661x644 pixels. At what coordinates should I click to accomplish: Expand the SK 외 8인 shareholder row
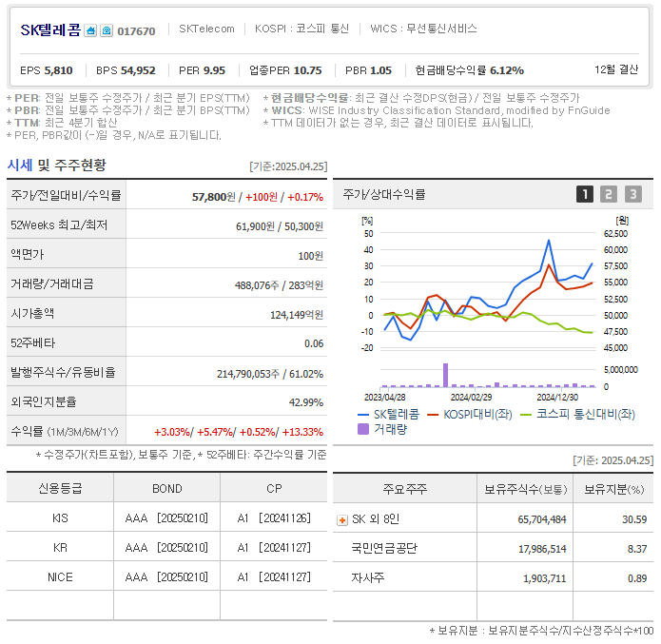click(x=342, y=520)
